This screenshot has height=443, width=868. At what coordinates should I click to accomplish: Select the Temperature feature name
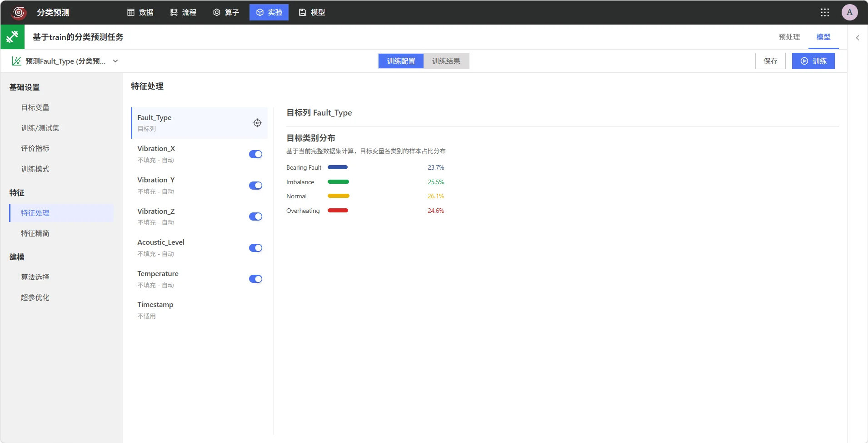pyautogui.click(x=158, y=274)
